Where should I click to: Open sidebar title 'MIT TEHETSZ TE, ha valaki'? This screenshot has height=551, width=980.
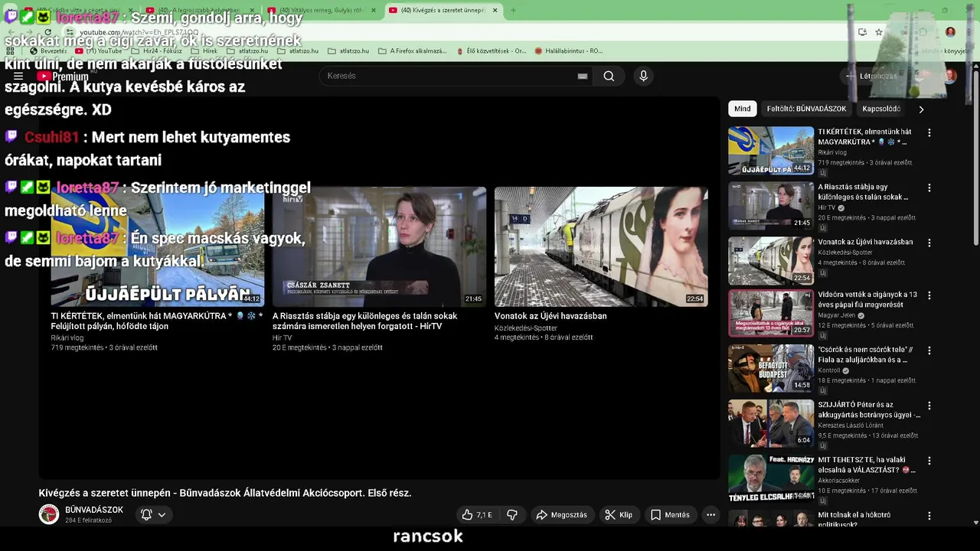(x=866, y=465)
